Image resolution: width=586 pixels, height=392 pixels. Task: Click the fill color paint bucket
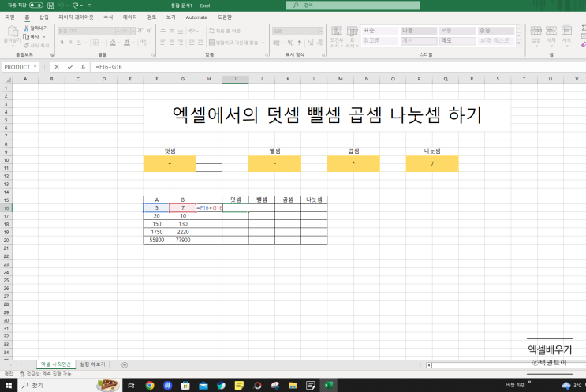(x=113, y=43)
